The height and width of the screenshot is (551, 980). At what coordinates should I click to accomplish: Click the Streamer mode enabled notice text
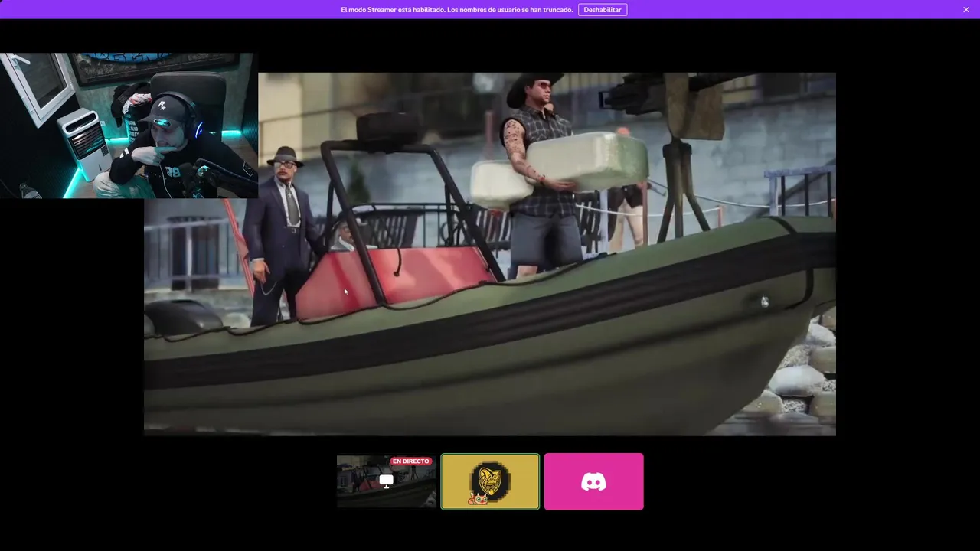coord(456,10)
